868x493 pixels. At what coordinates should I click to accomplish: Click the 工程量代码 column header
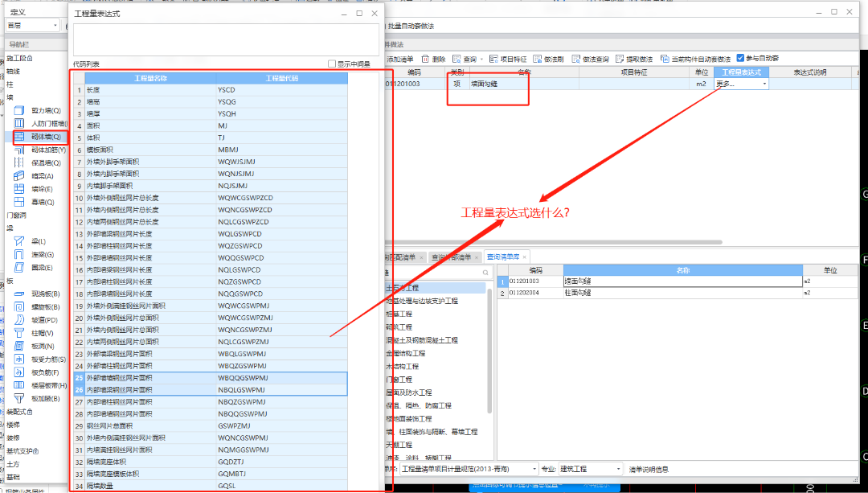click(282, 79)
